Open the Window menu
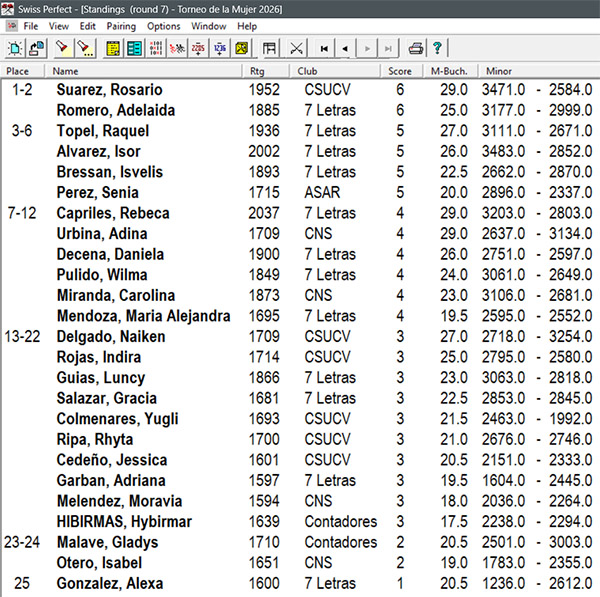 [x=209, y=26]
